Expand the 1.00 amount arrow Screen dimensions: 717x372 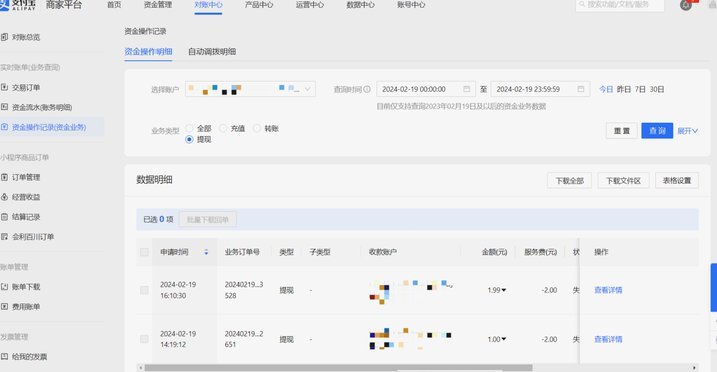tap(503, 339)
